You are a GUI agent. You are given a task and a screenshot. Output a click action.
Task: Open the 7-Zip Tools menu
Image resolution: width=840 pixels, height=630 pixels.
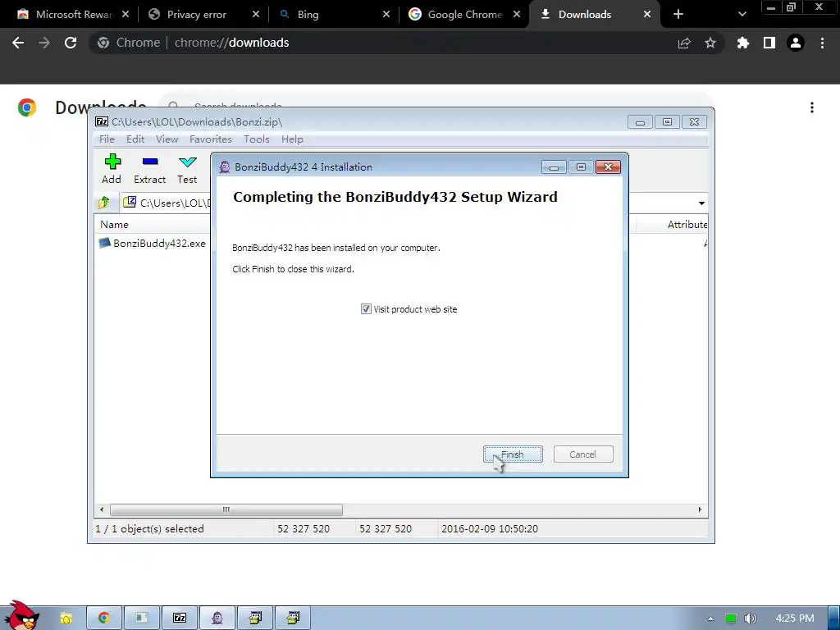(257, 139)
